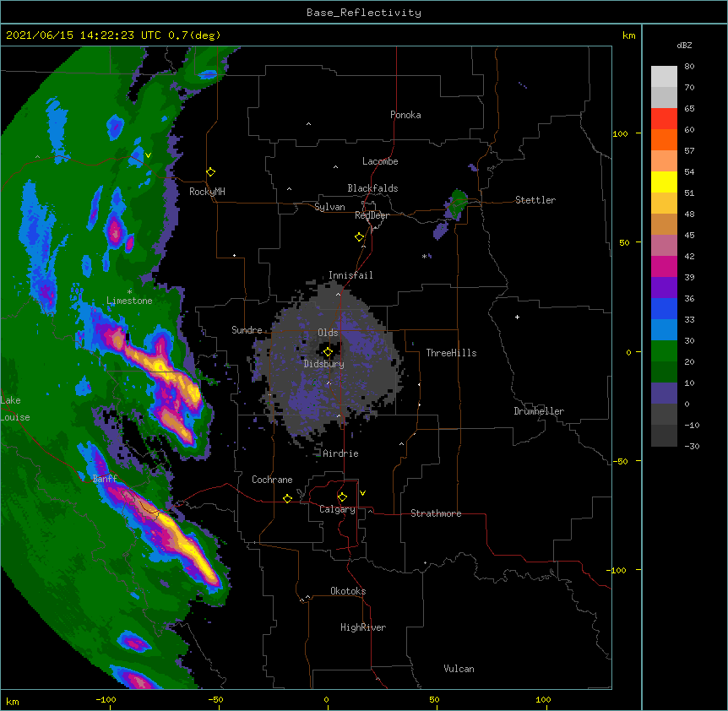Click the yellow diamond marker above Calgary label
This screenshot has width=728, height=711.
[x=342, y=497]
